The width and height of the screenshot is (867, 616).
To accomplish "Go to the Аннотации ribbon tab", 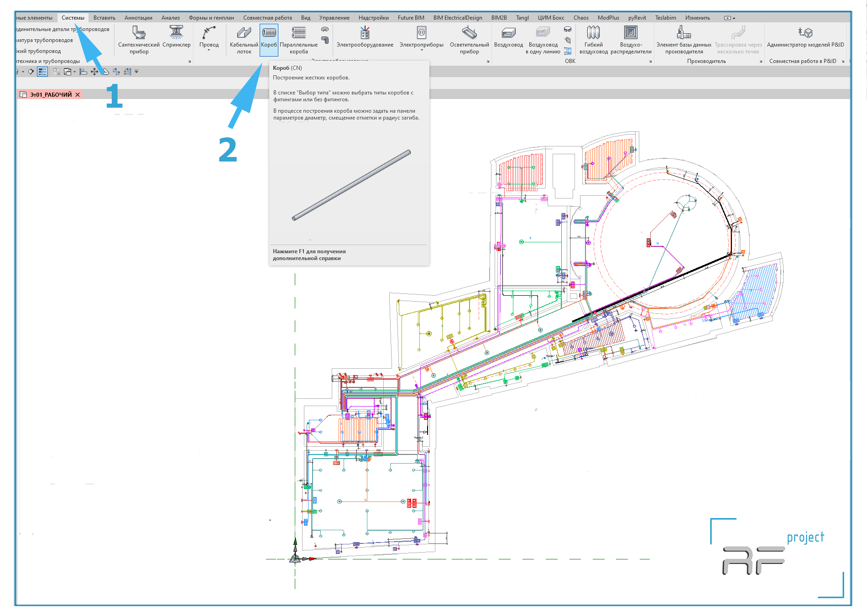I will click(138, 18).
